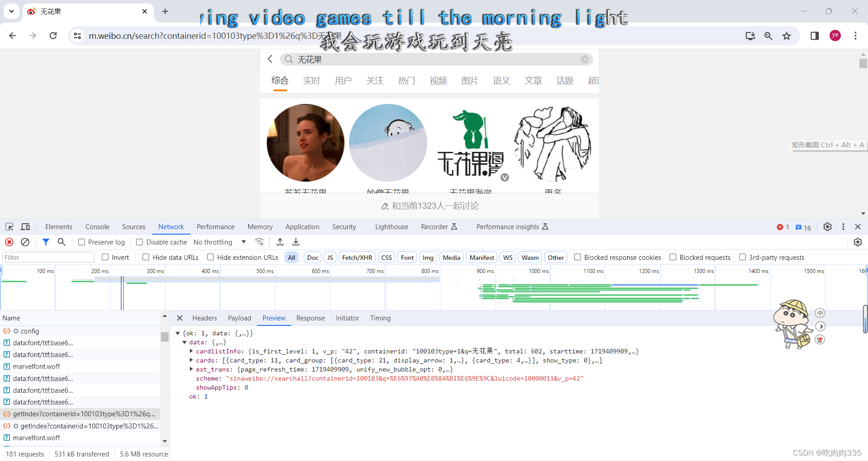Filter requests by Img type
This screenshot has width=868, height=461.
tap(428, 258)
